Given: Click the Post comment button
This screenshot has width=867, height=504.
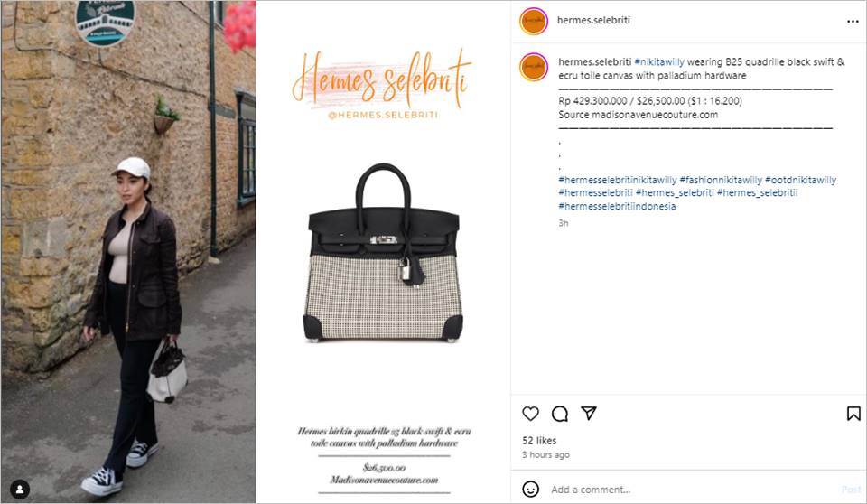Looking at the screenshot, I should click(x=851, y=489).
